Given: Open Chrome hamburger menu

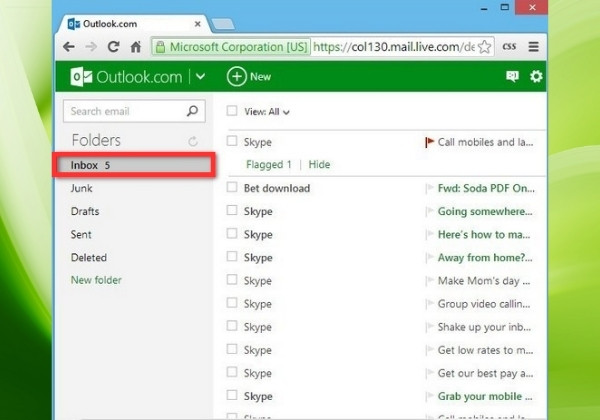Looking at the screenshot, I should pyautogui.click(x=533, y=47).
